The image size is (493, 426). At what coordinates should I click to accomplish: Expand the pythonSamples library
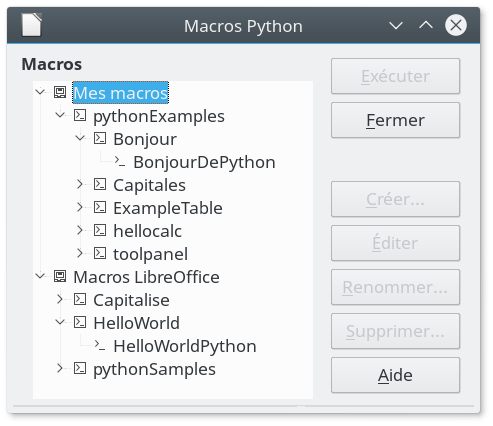[60, 368]
